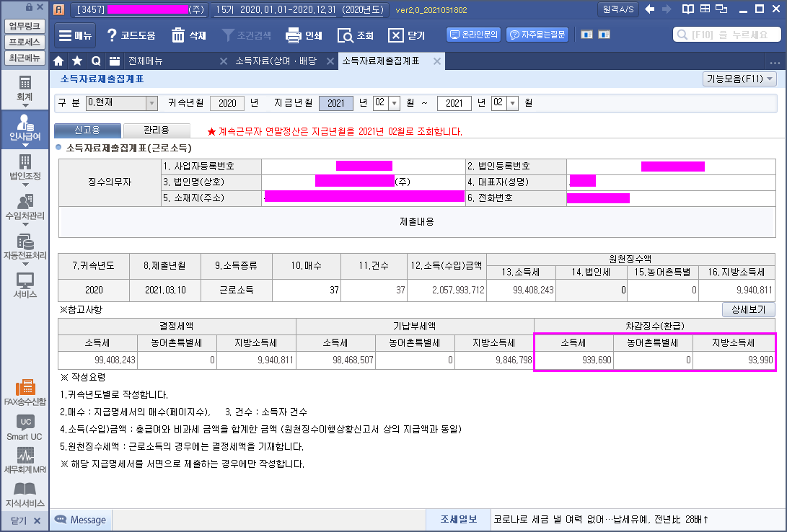The height and width of the screenshot is (532, 787).
Task: Open the 자동전표처리 sidebar module
Action: coord(25,249)
